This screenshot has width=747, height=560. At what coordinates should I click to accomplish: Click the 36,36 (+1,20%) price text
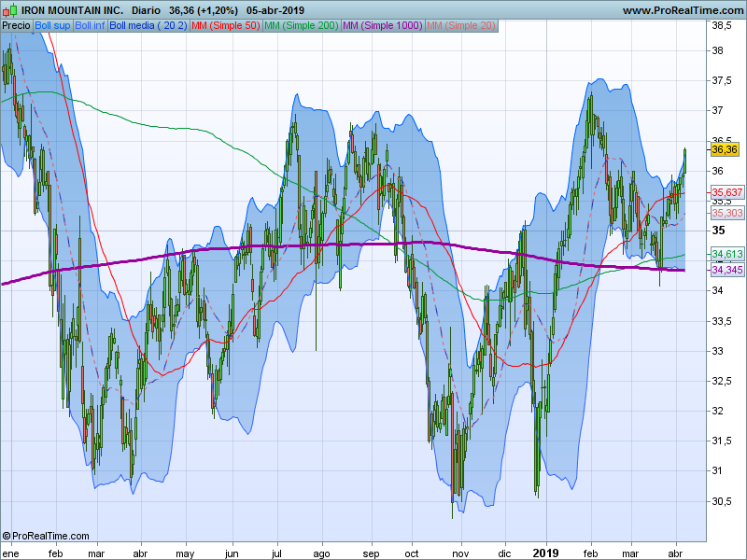(204, 10)
